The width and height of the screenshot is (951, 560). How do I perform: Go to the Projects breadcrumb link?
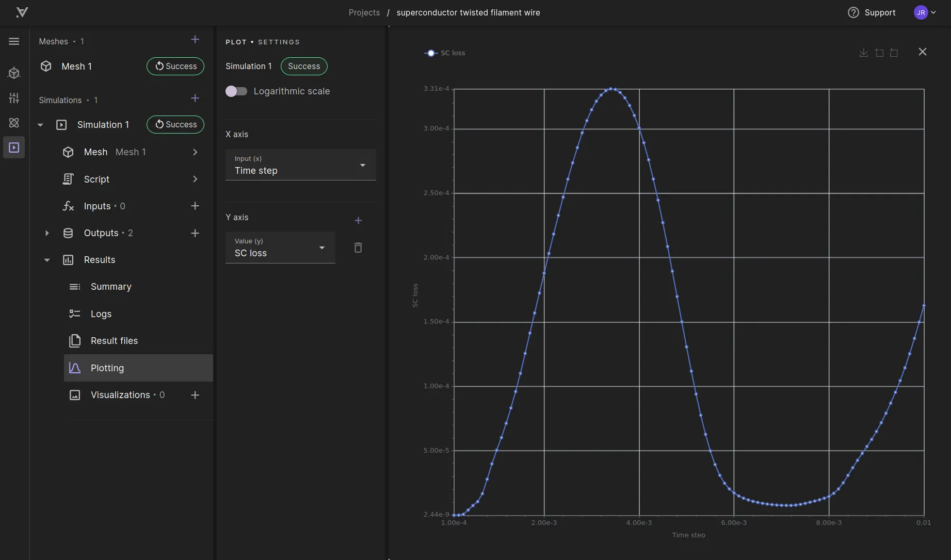tap(364, 12)
